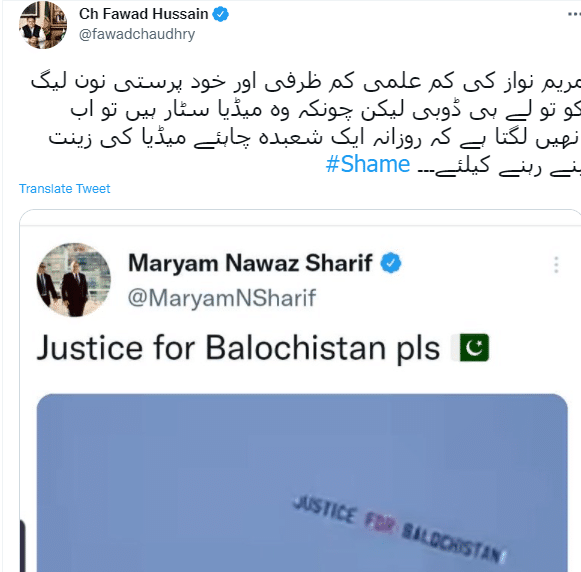This screenshot has height=572, width=581.
Task: Click the first line of Urdu text
Action: pyautogui.click(x=306, y=82)
